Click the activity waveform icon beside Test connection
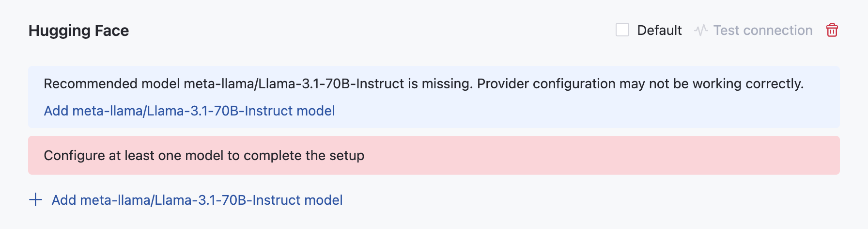 click(700, 31)
